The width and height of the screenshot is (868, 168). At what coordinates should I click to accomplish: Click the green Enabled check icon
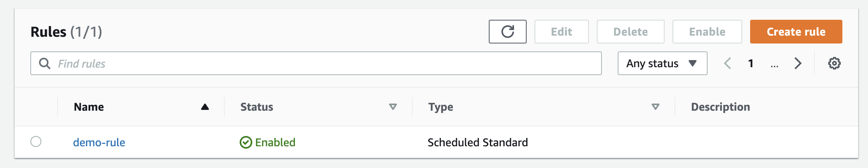[246, 142]
